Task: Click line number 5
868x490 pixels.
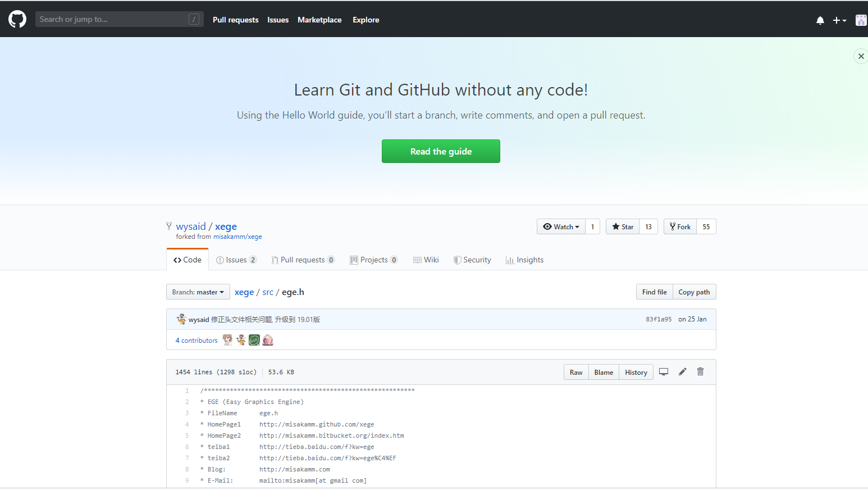Action: pyautogui.click(x=187, y=435)
